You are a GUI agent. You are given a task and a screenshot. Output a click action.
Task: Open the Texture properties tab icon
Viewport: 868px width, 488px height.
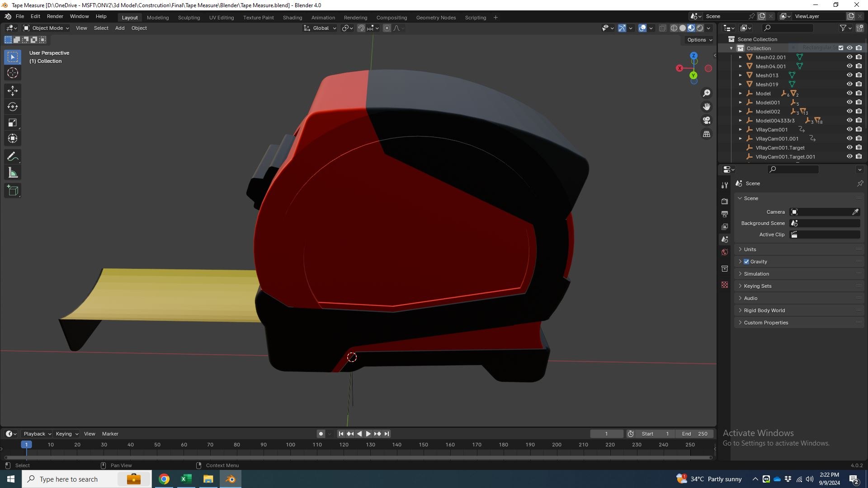(725, 285)
